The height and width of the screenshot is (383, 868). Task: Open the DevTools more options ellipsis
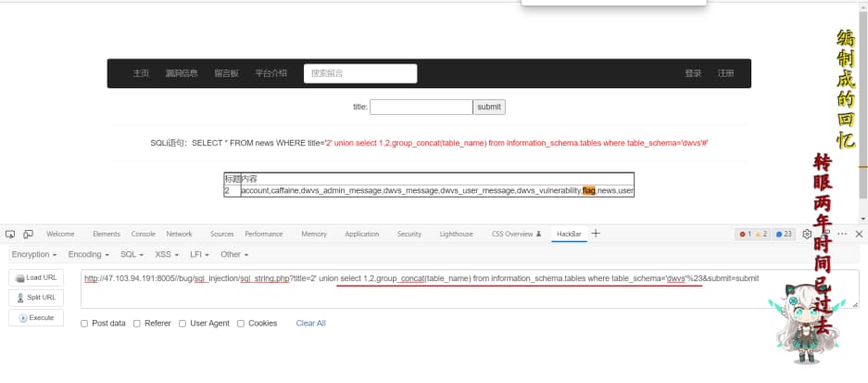tap(842, 234)
